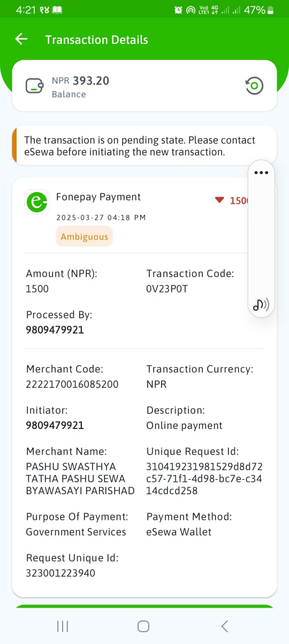Tap the Android home button
Image resolution: width=289 pixels, height=644 pixels.
(143, 626)
